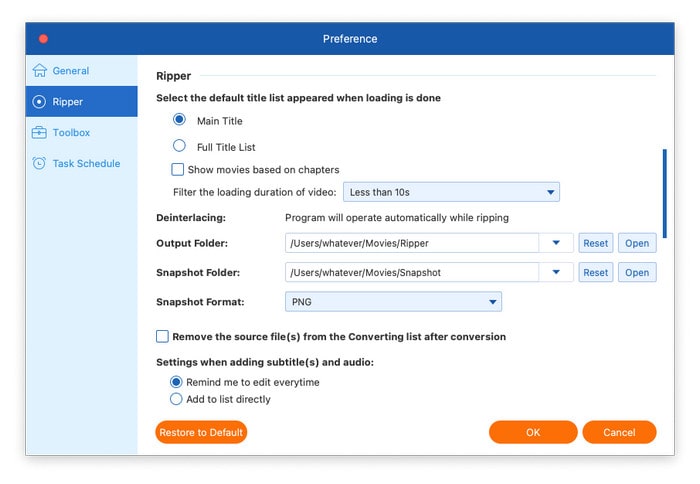The width and height of the screenshot is (700, 484).
Task: Click Reset for the Output Folder
Action: [596, 243]
